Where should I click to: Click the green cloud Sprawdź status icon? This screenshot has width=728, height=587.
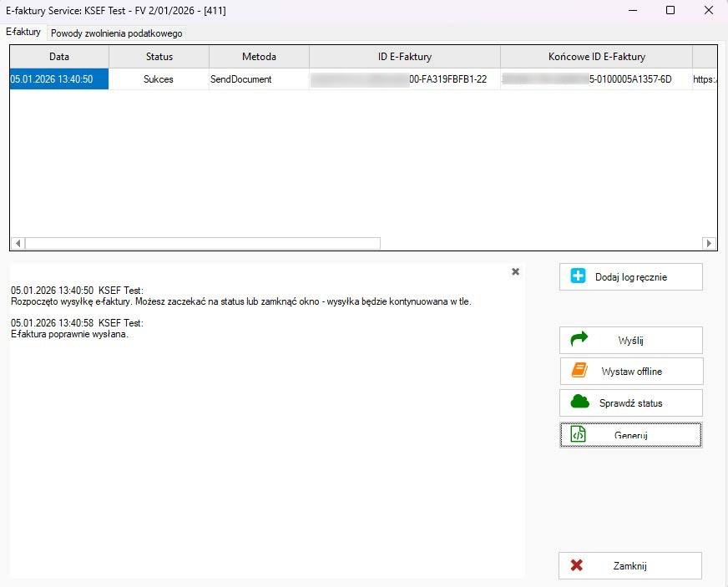tap(579, 402)
